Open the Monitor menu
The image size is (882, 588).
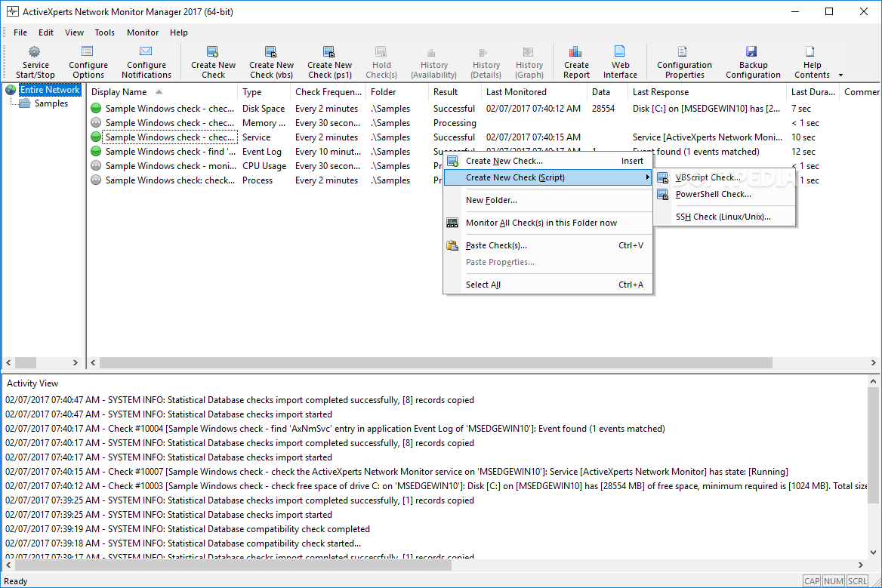143,32
